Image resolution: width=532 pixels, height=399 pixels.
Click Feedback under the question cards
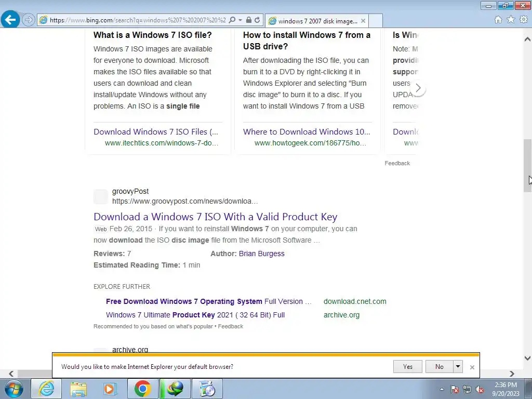click(x=397, y=163)
